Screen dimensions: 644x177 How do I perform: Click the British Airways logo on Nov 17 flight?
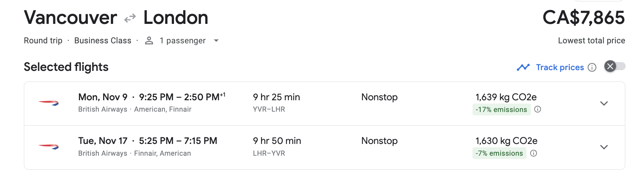48,147
